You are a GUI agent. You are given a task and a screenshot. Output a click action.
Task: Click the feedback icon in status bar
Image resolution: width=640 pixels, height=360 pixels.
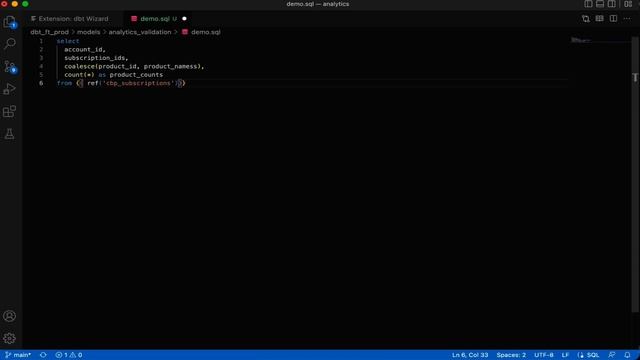tap(611, 355)
